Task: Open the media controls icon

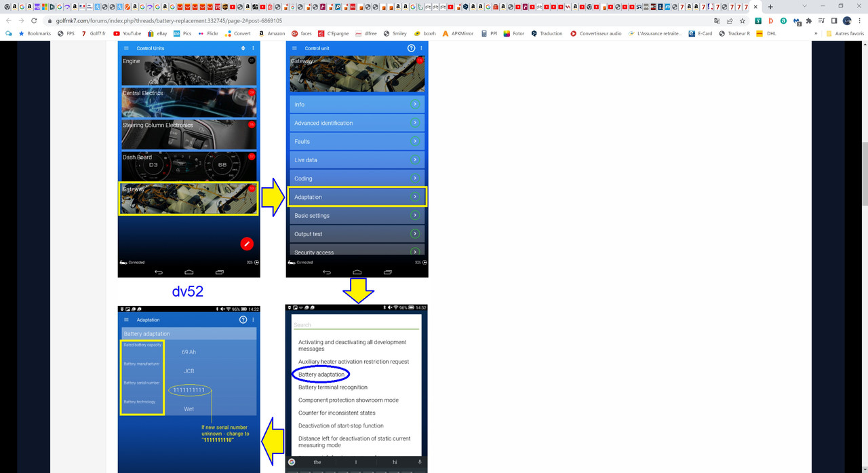Action: pyautogui.click(x=821, y=21)
